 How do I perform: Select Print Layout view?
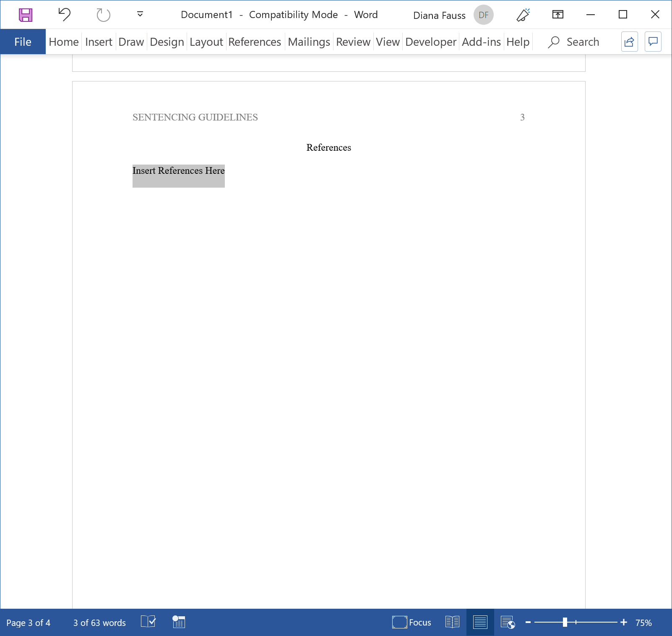tap(480, 623)
